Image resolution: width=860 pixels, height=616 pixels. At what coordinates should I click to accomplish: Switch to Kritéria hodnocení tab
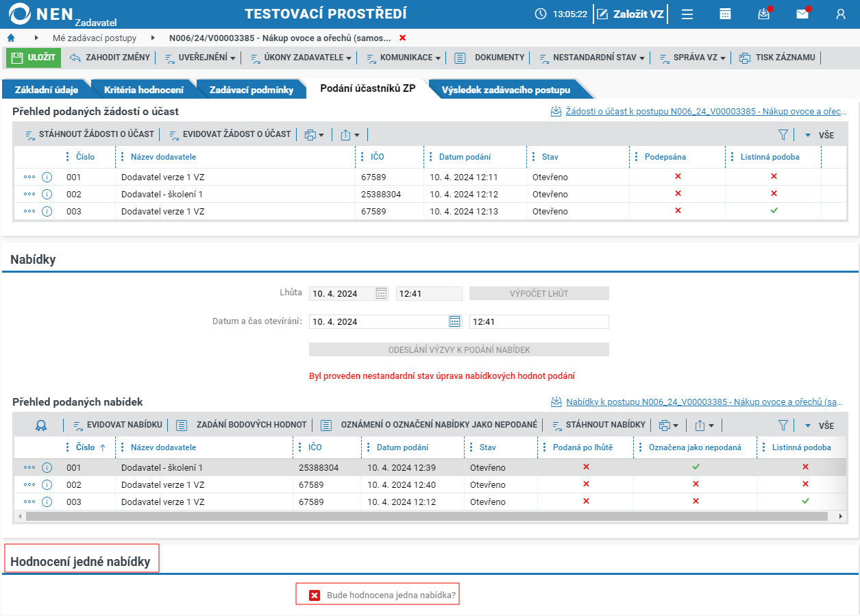[x=143, y=90]
